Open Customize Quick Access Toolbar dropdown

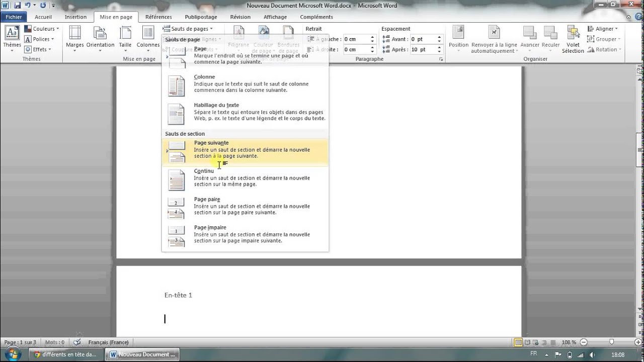point(54,6)
